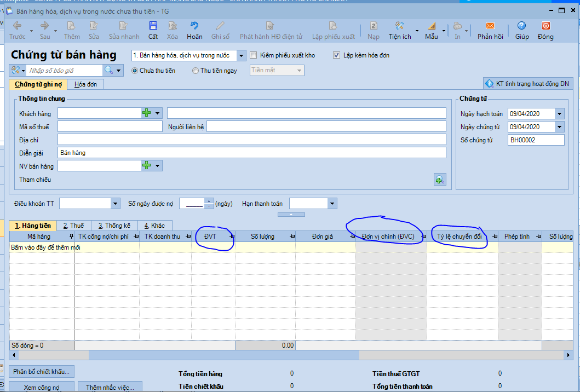Open the 2. Thuế tab
The height and width of the screenshot is (392, 580).
(73, 226)
